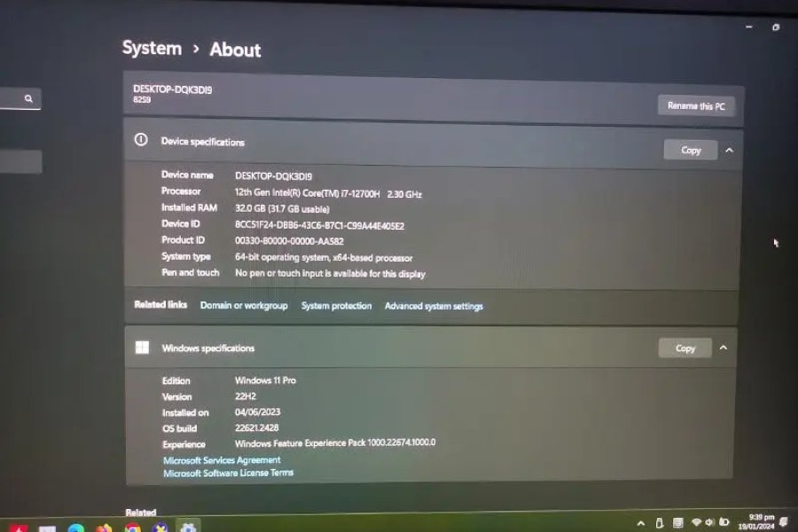The image size is (798, 532).
Task: Click the USB device tray icon
Action: [659, 523]
